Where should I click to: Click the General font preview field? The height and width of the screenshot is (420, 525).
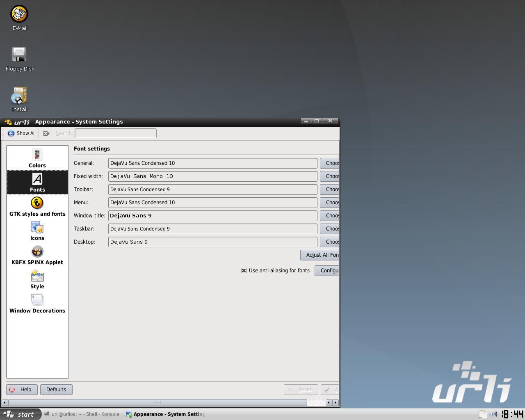[x=213, y=163]
